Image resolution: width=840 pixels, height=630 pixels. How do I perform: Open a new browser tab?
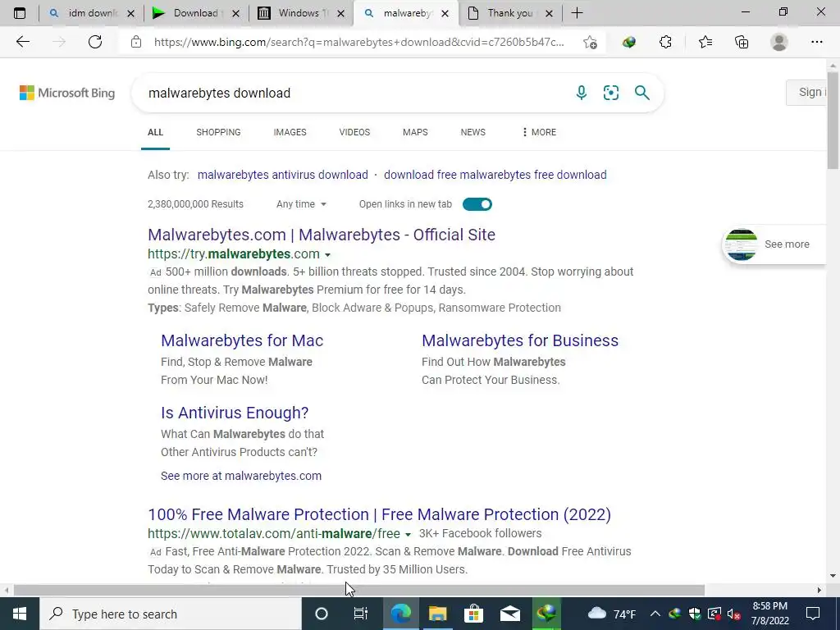point(577,13)
